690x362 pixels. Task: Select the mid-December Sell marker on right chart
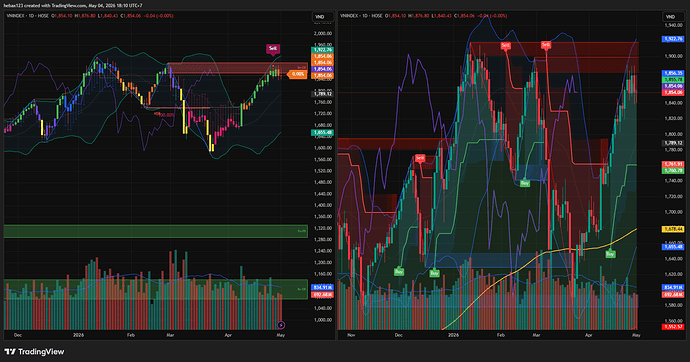[420, 158]
